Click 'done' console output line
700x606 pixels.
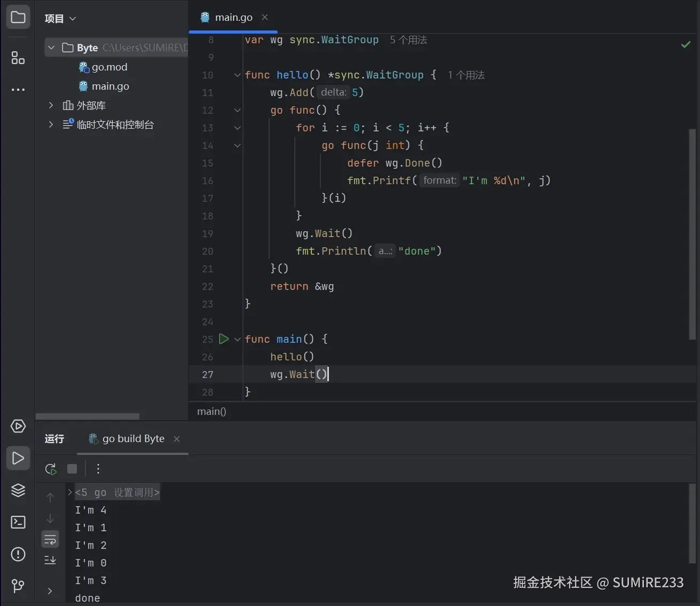[x=88, y=599]
